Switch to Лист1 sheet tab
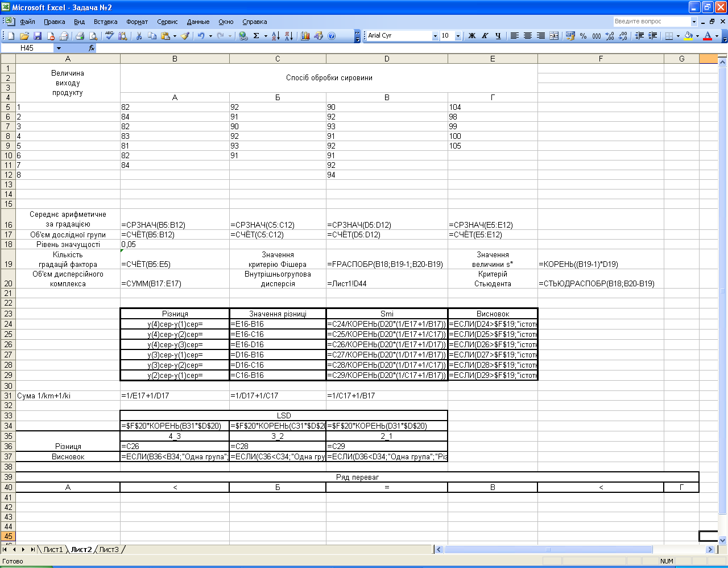This screenshot has height=568, width=728. [53, 549]
